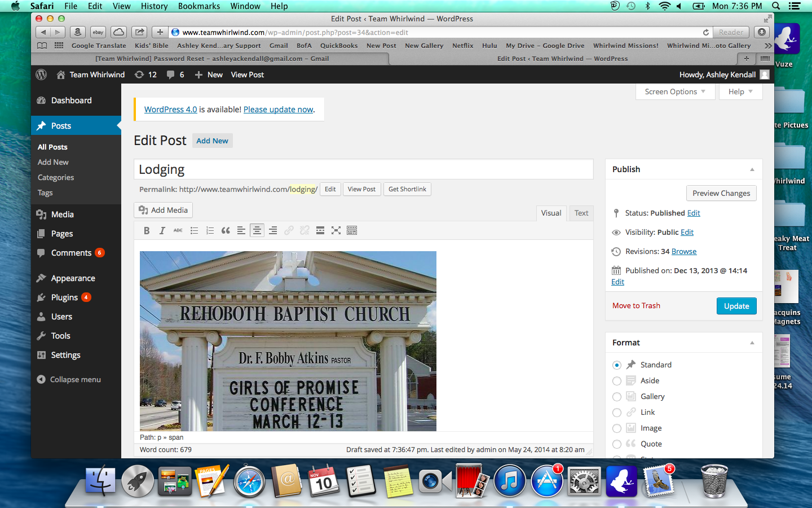Click the Move to Trash link
The width and height of the screenshot is (812, 508).
click(636, 305)
